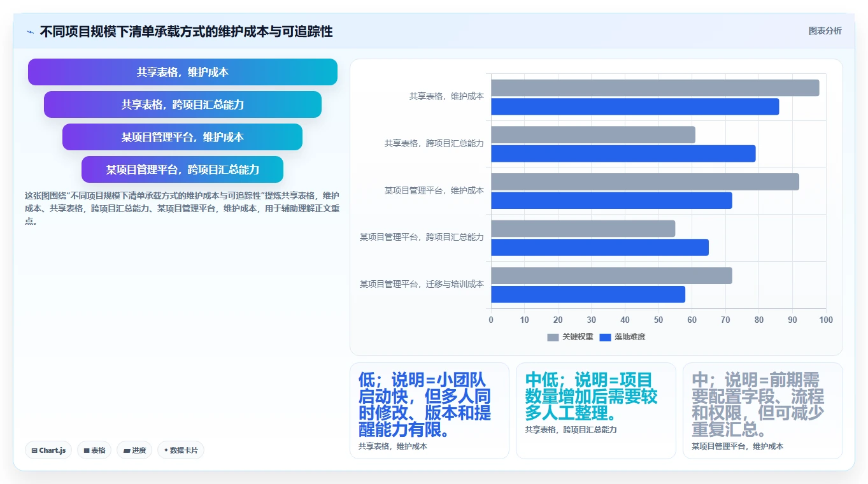Viewport: 868px width, 484px height.
Task: Click the Chart.js tag chip
Action: (x=49, y=450)
